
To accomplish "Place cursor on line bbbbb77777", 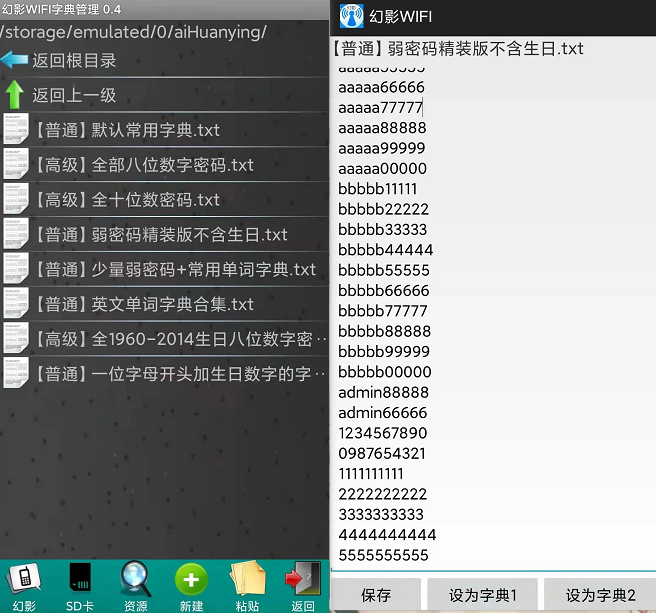I will [383, 311].
